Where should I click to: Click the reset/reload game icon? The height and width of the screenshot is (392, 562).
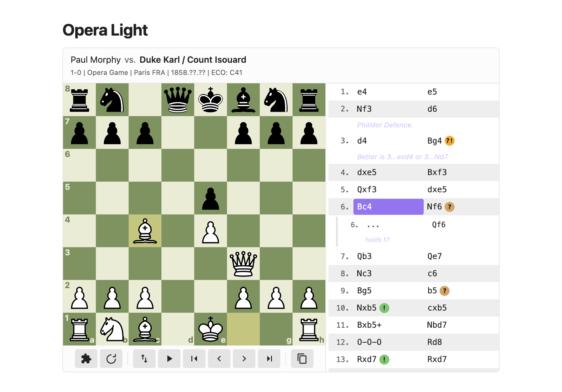click(x=111, y=359)
